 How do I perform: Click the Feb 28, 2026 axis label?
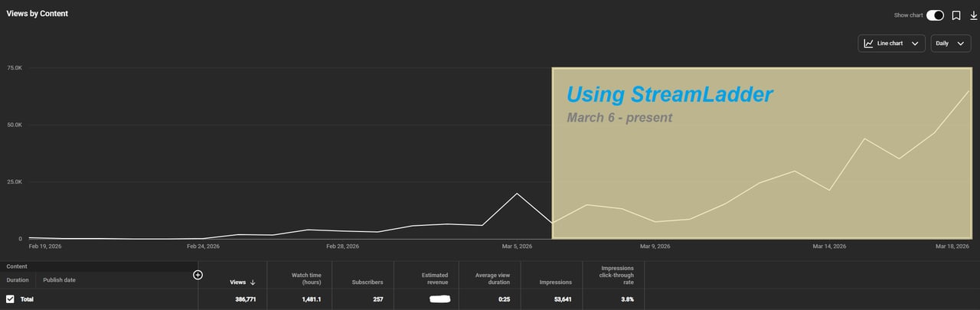click(x=343, y=246)
